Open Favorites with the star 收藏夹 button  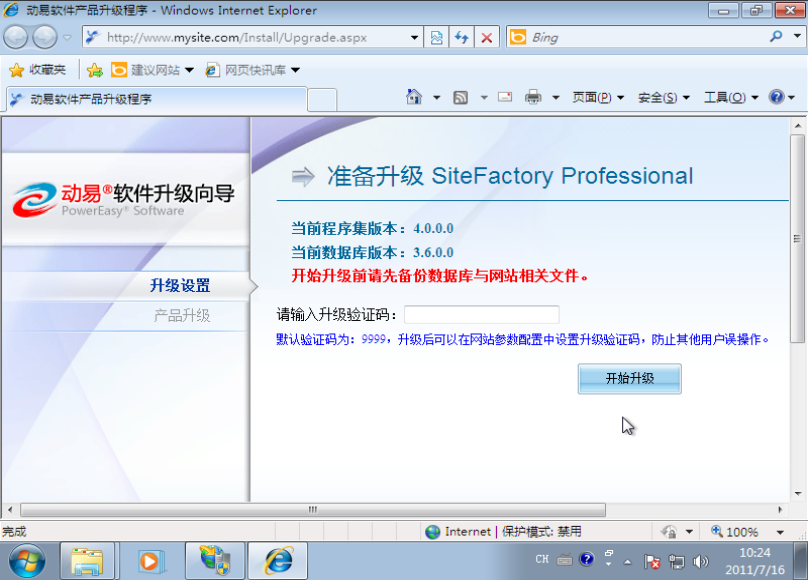pyautogui.click(x=37, y=70)
